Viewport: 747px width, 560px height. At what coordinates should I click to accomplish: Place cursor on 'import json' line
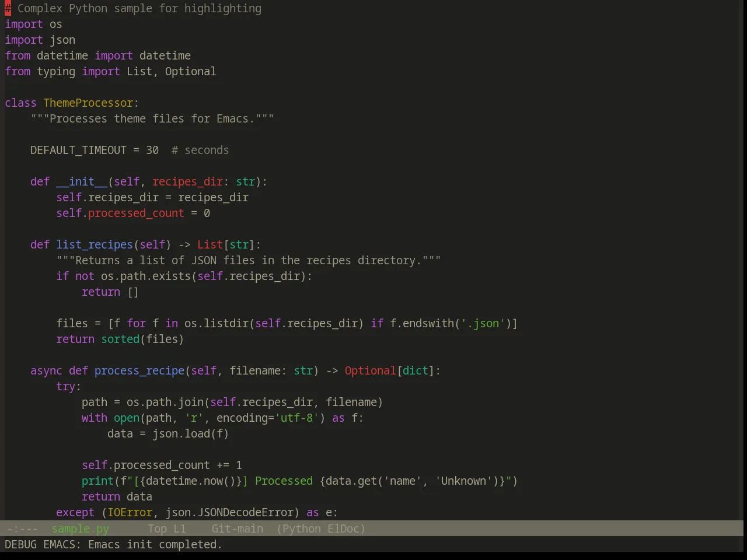[x=40, y=40]
